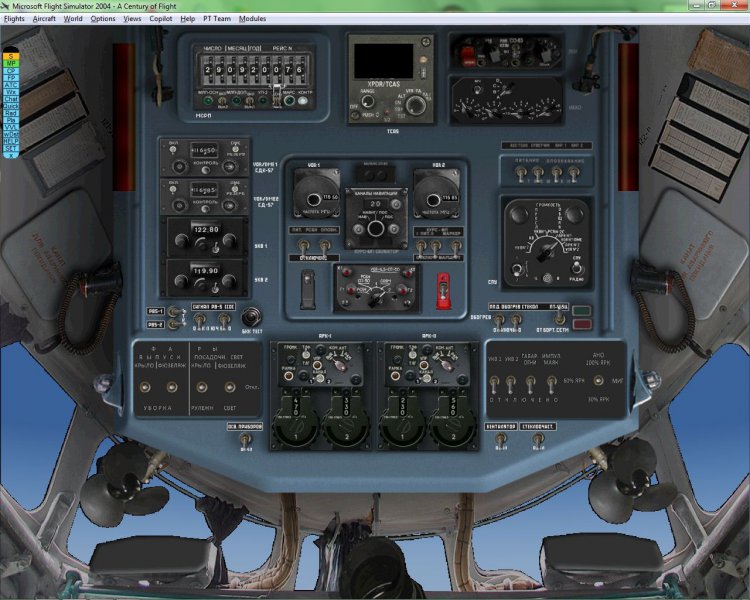Close the sidebar with x button
Viewport: 750px width, 600px height.
point(11,156)
